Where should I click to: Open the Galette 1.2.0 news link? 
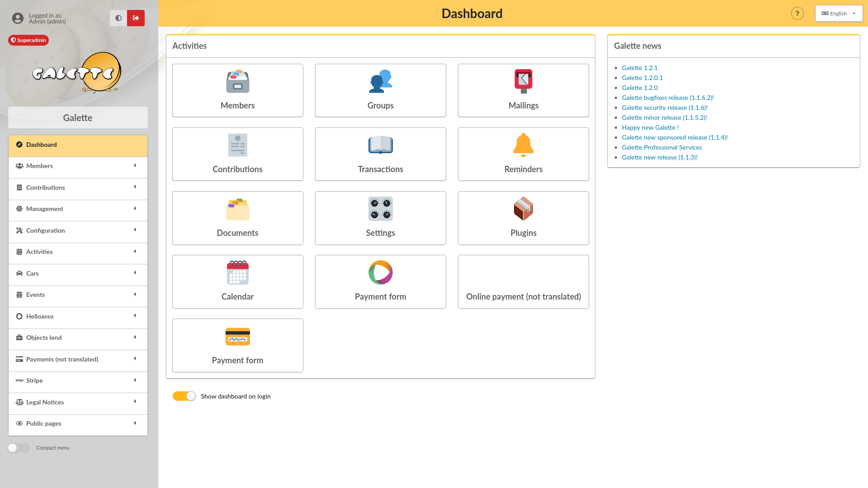[x=640, y=88]
